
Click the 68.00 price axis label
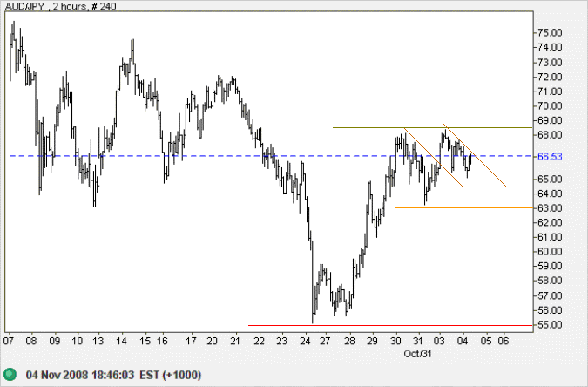point(550,135)
